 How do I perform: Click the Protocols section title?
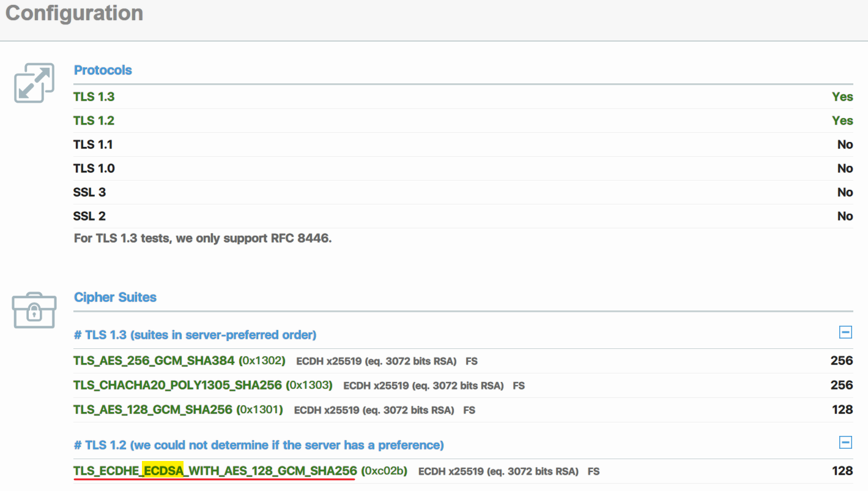(x=103, y=70)
